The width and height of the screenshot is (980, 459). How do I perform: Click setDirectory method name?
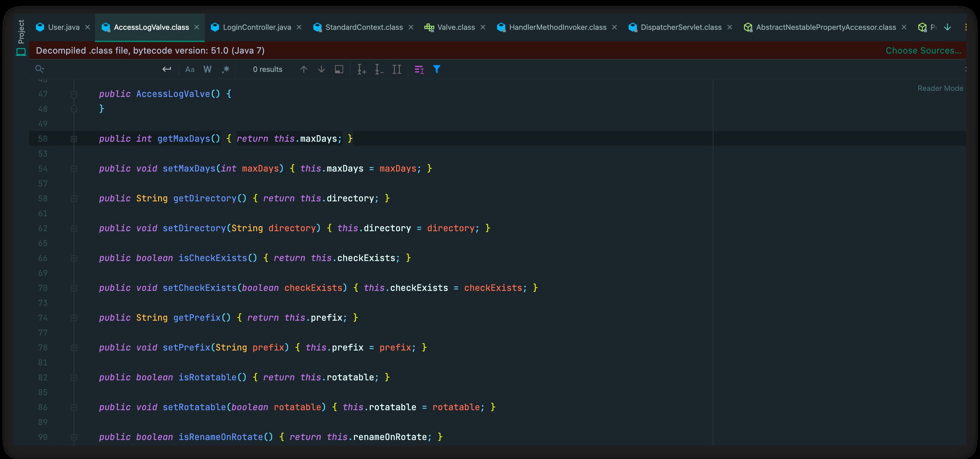[194, 228]
